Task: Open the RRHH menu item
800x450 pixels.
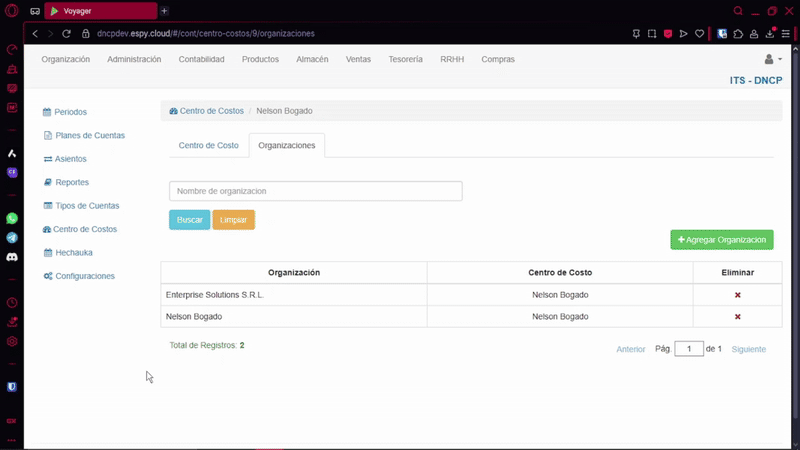Action: 452,60
